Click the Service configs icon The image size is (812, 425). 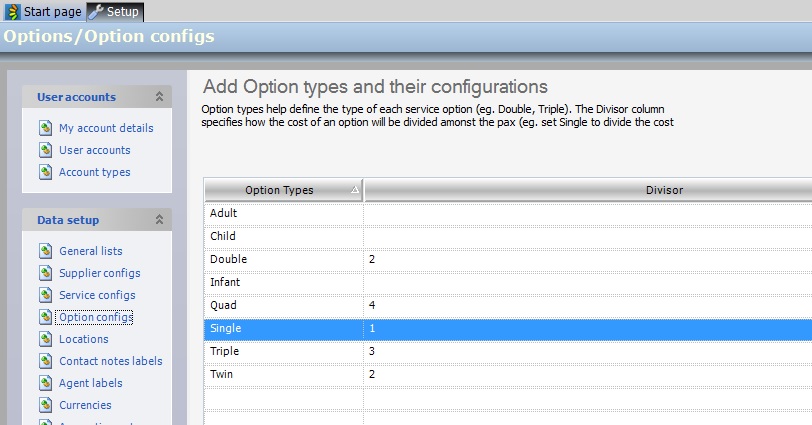point(45,295)
